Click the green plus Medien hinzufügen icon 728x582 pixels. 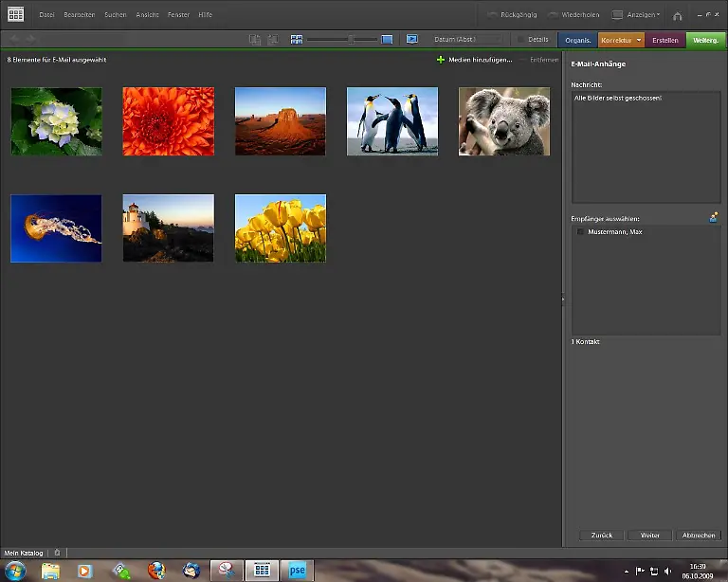pyautogui.click(x=440, y=60)
